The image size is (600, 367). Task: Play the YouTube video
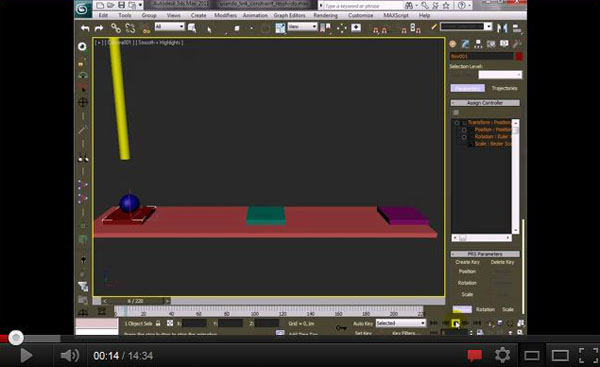point(25,356)
